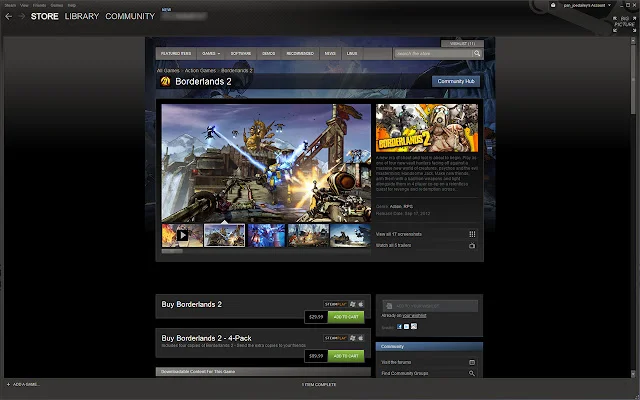Screen dimensions: 640x400
Task: Open Recommended in store nav
Action: coord(300,53)
